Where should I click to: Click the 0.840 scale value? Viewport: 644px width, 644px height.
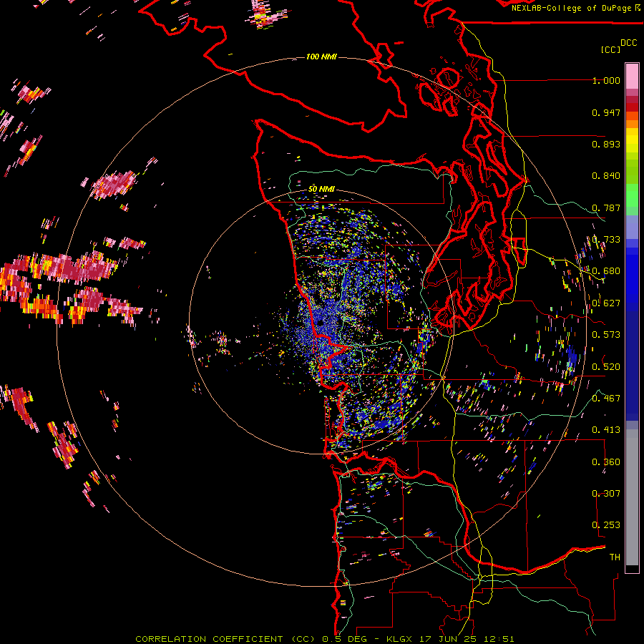(x=606, y=176)
